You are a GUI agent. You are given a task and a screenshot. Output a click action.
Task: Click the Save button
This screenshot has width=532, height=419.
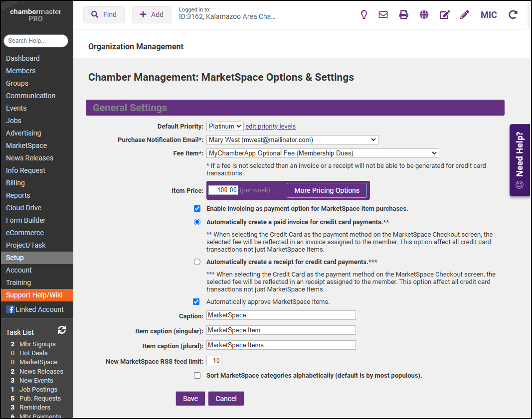190,399
